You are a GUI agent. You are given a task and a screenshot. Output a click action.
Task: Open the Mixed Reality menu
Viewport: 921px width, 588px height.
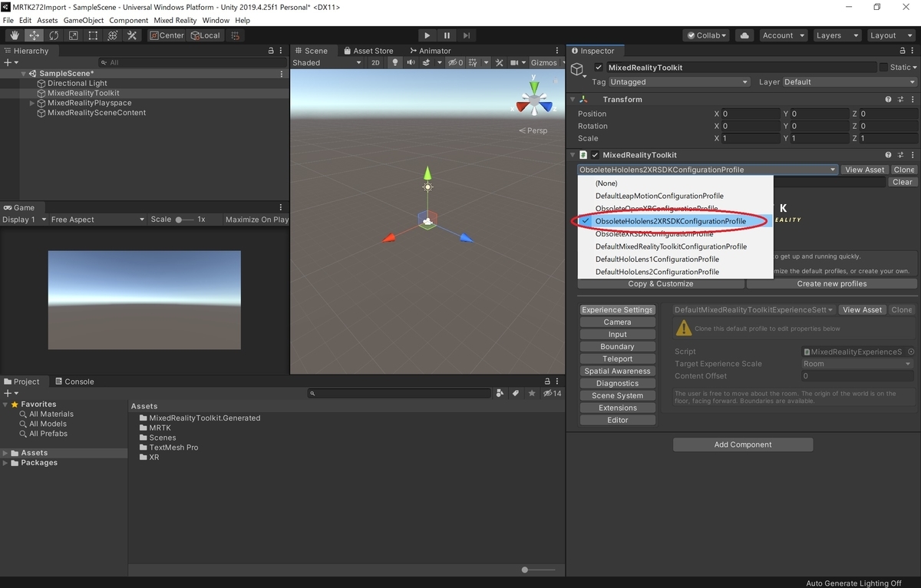[x=175, y=20]
